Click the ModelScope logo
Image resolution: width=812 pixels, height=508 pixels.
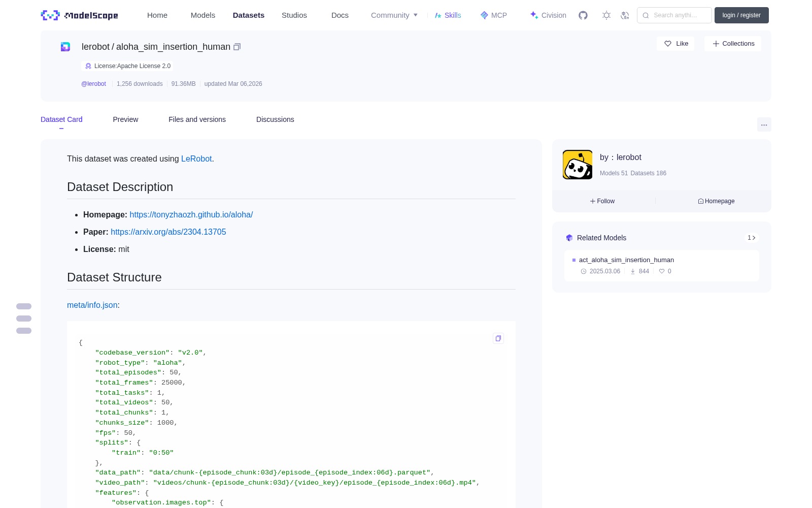(80, 15)
